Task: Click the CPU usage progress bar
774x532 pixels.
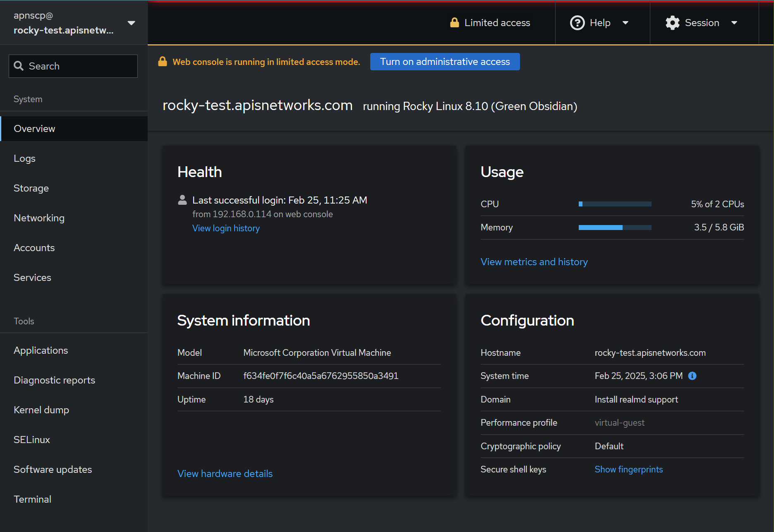Action: point(615,204)
